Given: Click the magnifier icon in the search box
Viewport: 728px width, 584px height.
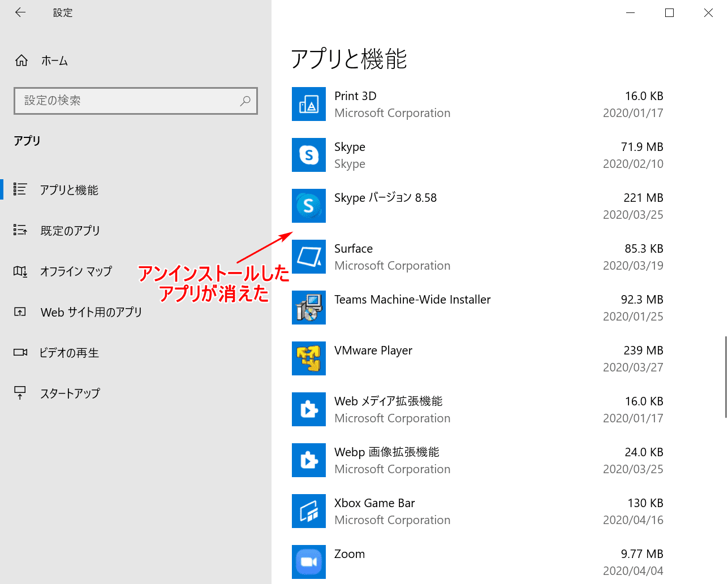Looking at the screenshot, I should pos(245,101).
